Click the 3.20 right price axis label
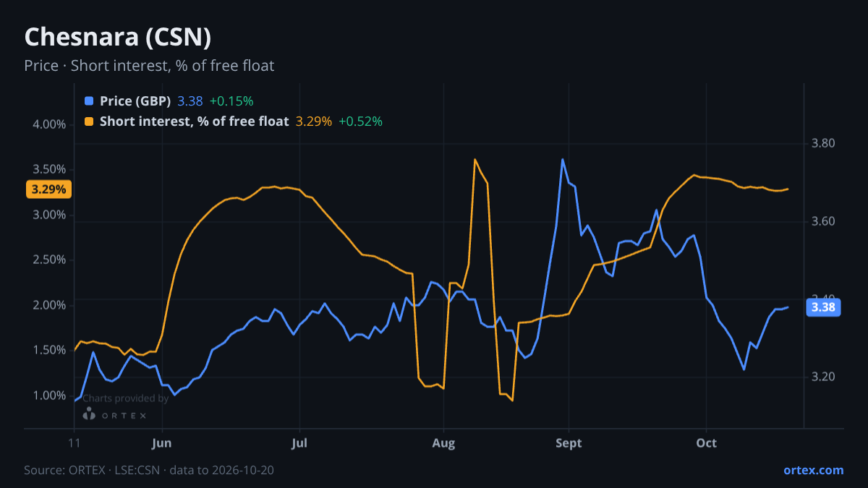Viewport: 868px width, 488px height. [824, 377]
